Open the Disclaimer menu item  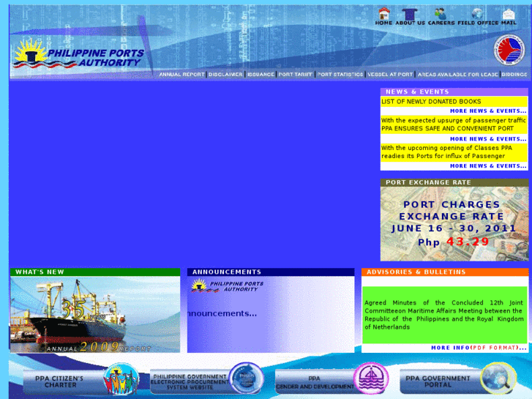[x=225, y=75]
